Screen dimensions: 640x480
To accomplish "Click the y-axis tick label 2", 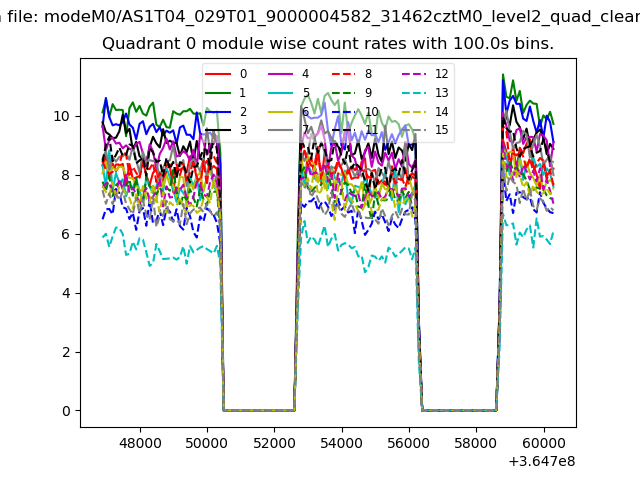I will coord(65,352).
